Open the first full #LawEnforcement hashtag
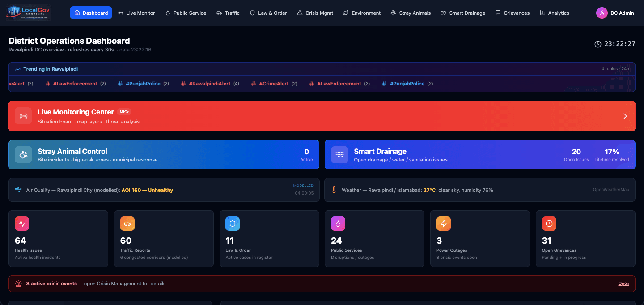The image size is (644, 305). [x=75, y=84]
